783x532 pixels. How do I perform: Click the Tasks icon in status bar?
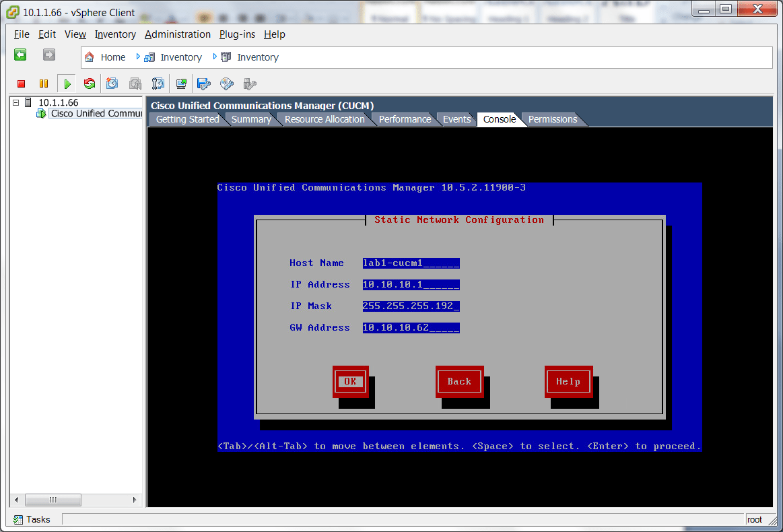click(x=18, y=519)
